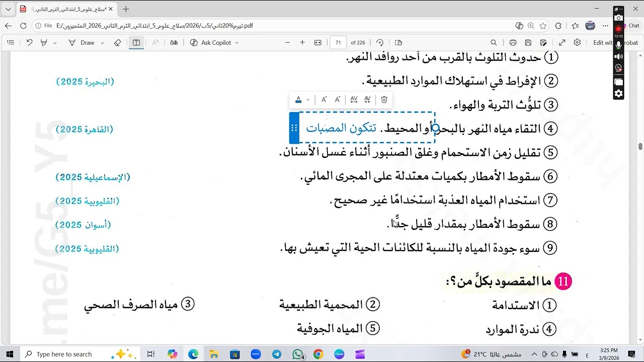
Task: Decrease text character spacing
Action: [x=367, y=100]
